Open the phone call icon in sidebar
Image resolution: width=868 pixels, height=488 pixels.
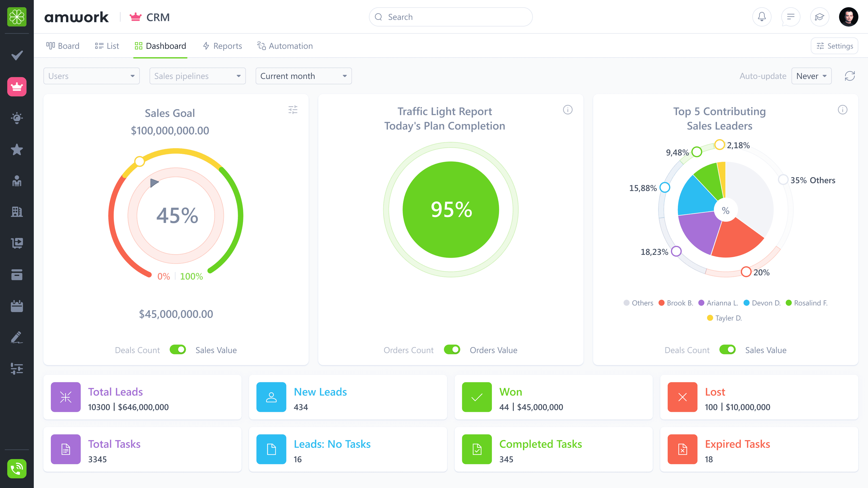coord(17,469)
